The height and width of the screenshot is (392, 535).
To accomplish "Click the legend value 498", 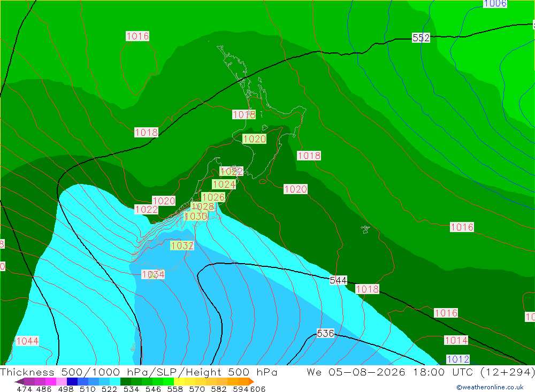I will pos(65,389).
